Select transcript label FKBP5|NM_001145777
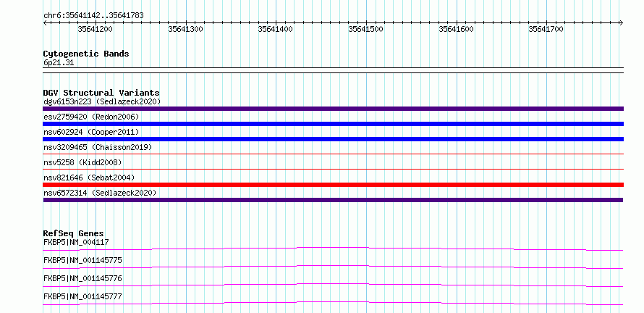The height and width of the screenshot is (313, 644). pyautogui.click(x=82, y=296)
